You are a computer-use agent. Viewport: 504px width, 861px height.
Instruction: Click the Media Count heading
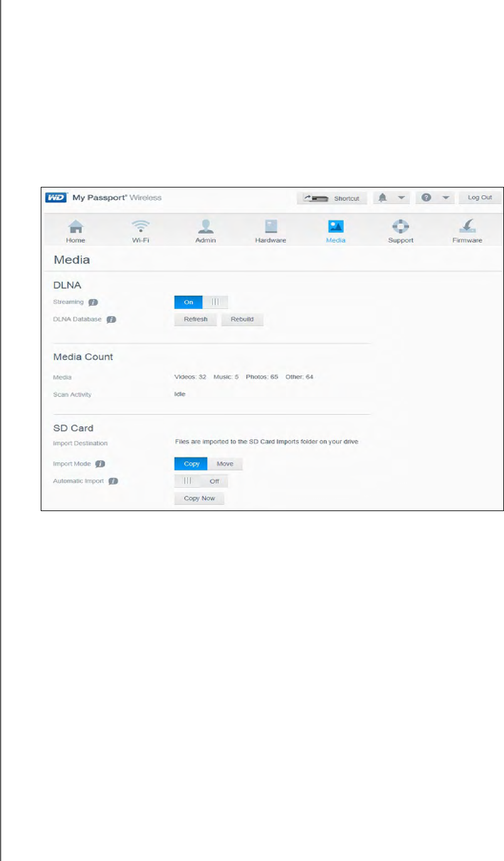coord(83,357)
